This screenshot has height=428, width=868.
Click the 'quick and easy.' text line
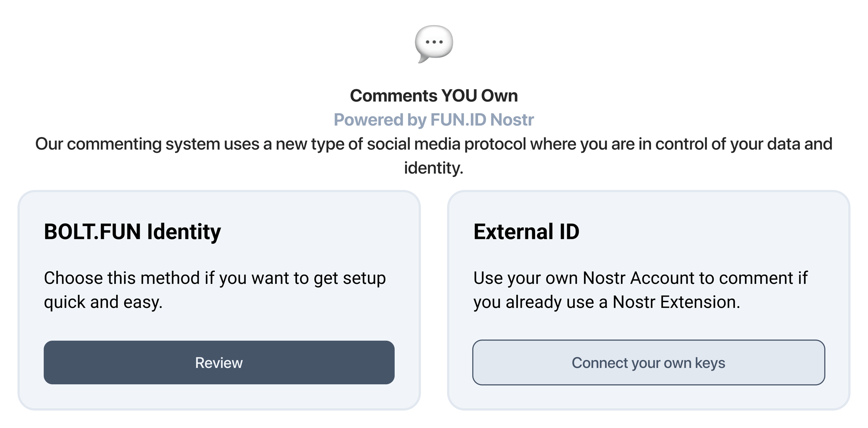coord(103,302)
